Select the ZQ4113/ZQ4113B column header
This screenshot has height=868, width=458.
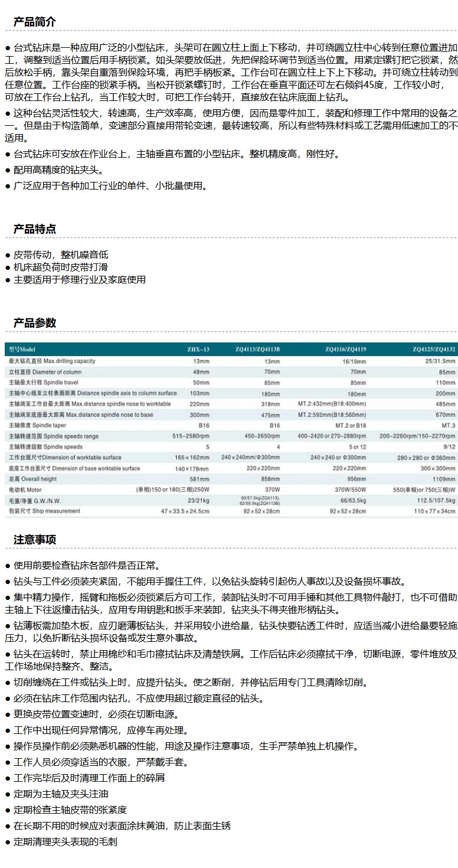(x=258, y=350)
